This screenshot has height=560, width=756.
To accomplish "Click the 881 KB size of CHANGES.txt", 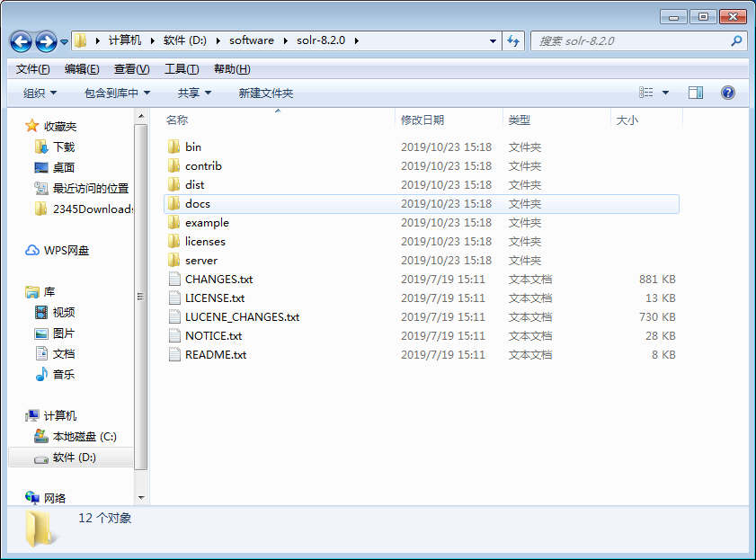I will click(x=657, y=280).
